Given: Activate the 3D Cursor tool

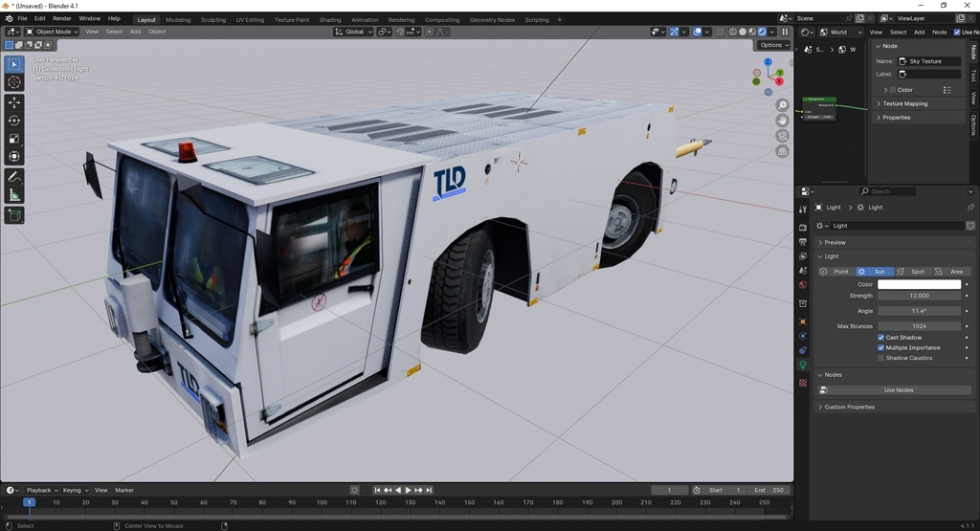Looking at the screenshot, I should click(14, 82).
